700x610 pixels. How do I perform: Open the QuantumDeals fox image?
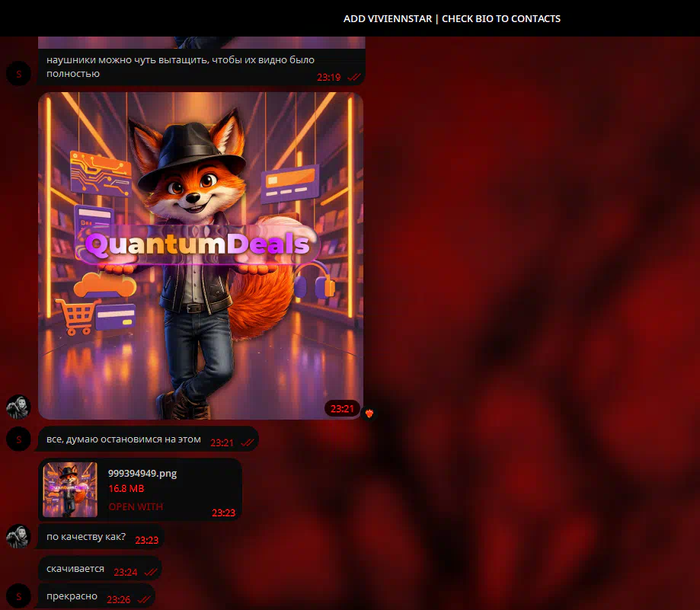[200, 255]
